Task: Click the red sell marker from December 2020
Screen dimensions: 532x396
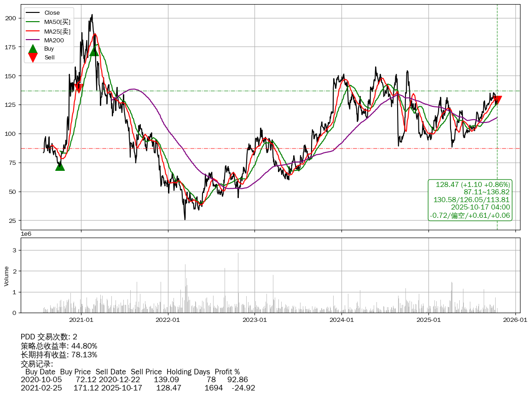Action: click(78, 88)
